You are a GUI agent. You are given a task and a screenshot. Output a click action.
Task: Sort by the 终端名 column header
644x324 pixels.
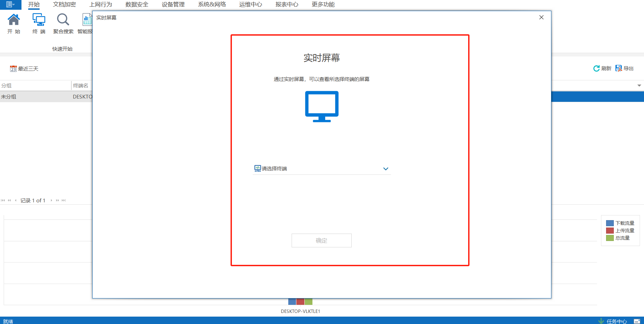click(x=82, y=86)
